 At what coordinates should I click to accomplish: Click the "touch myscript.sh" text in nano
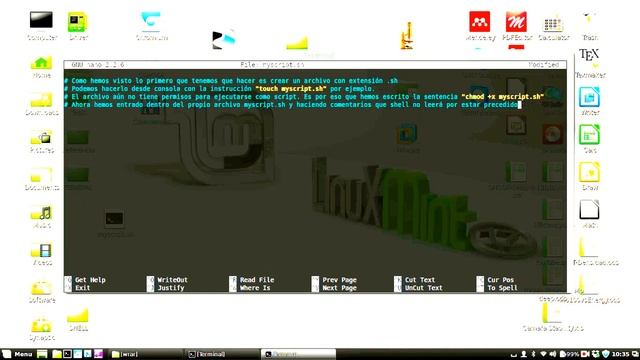[291, 89]
